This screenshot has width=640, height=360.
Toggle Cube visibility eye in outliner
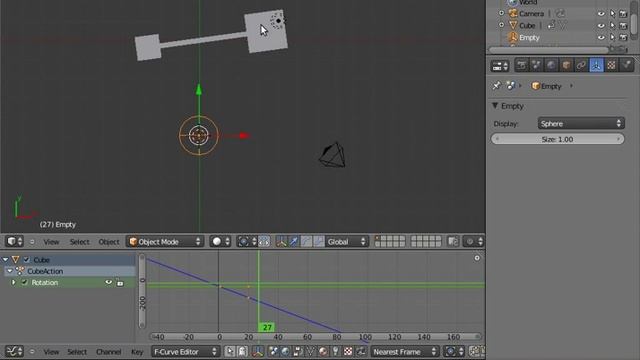tap(601, 25)
